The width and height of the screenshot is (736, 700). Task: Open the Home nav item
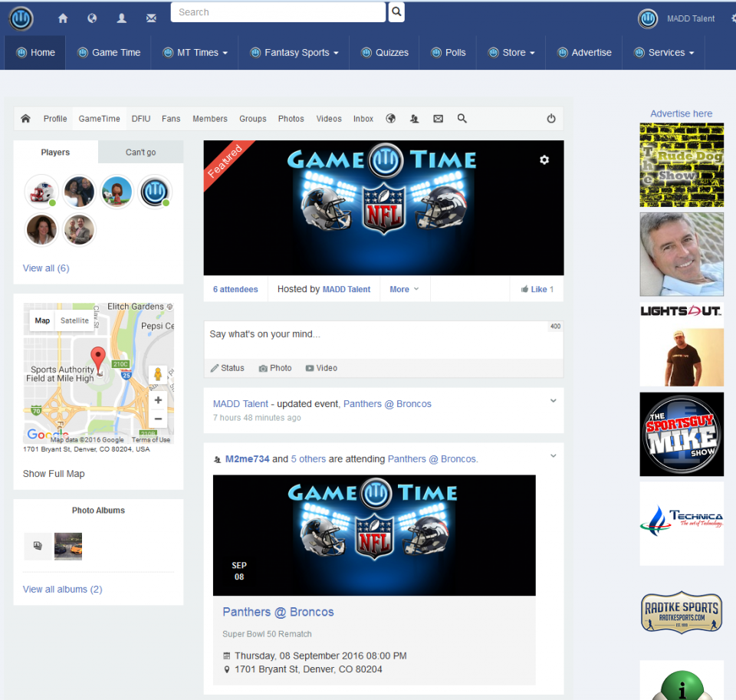(36, 53)
